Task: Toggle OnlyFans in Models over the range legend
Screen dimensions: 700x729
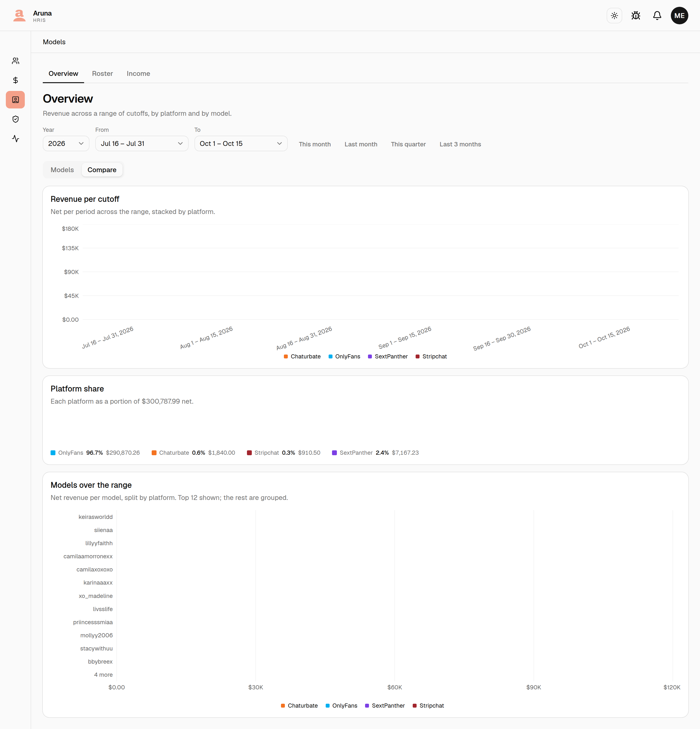Action: (341, 706)
